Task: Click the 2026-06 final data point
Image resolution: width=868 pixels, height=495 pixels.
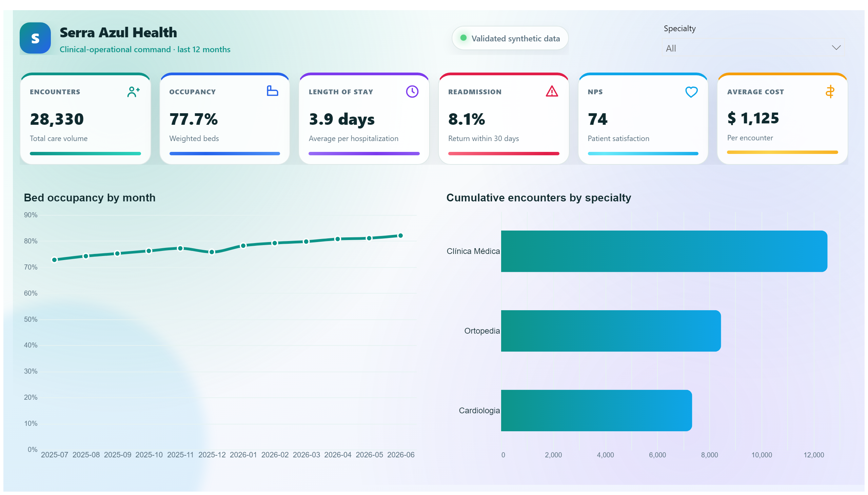Action: (x=400, y=235)
